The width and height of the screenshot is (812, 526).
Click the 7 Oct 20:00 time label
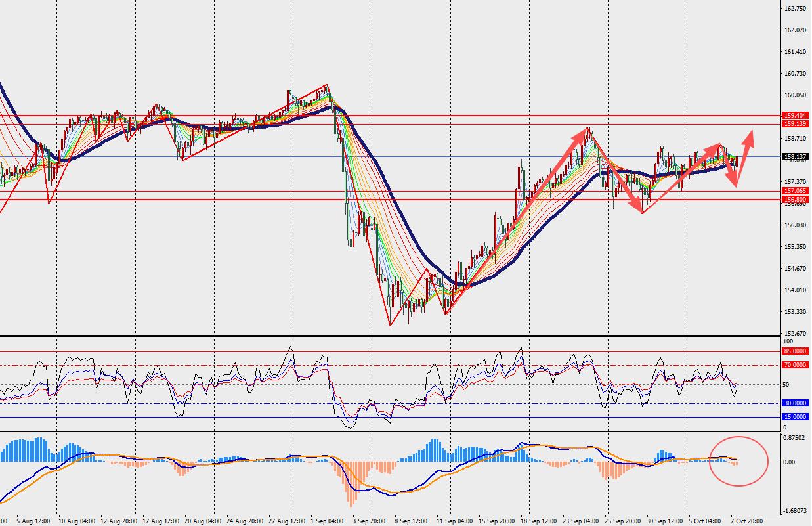(747, 521)
